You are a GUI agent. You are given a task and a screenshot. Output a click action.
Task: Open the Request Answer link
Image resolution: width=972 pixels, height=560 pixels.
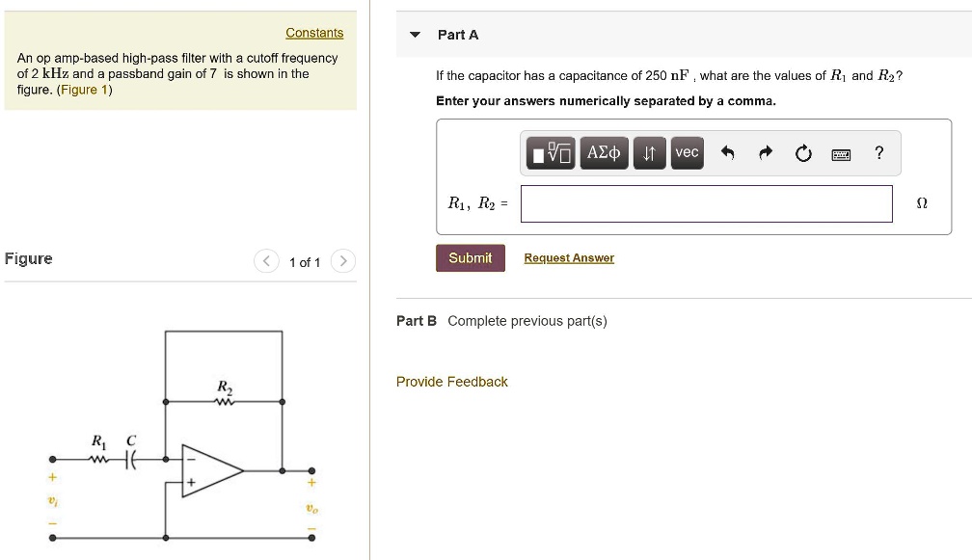click(x=569, y=257)
